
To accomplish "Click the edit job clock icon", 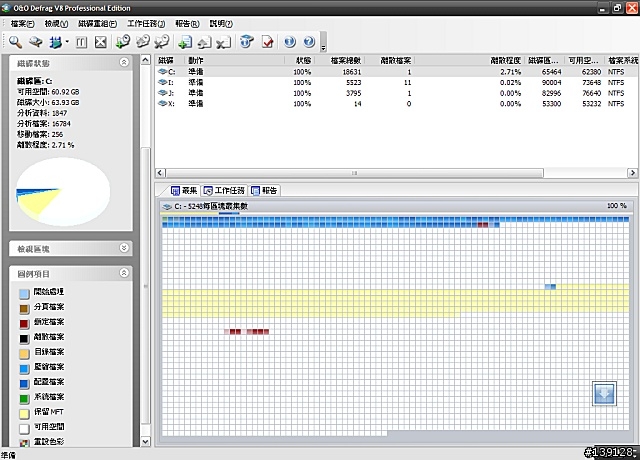I will 142,42.
